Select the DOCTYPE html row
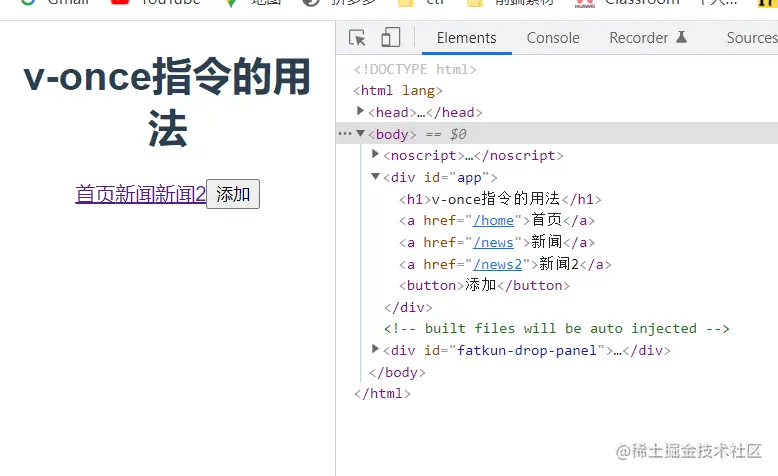This screenshot has width=778, height=476. (x=415, y=69)
